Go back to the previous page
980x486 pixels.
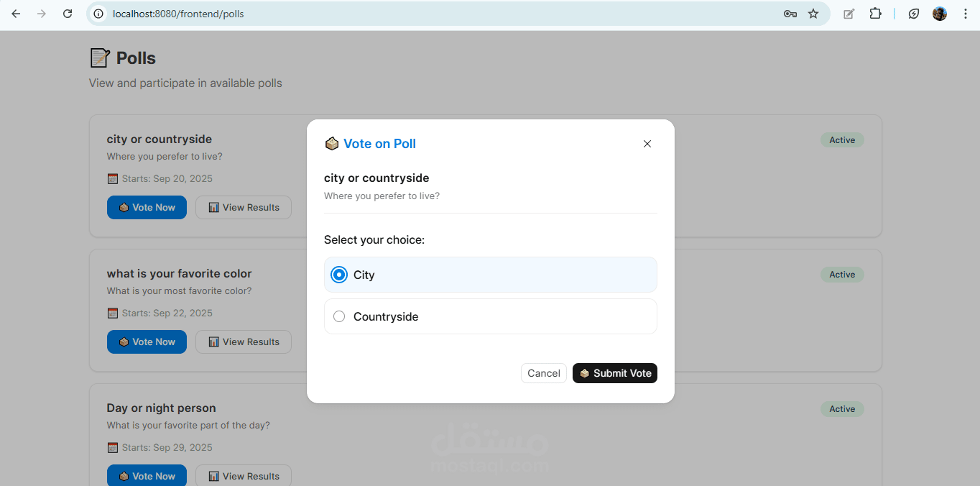(x=16, y=14)
